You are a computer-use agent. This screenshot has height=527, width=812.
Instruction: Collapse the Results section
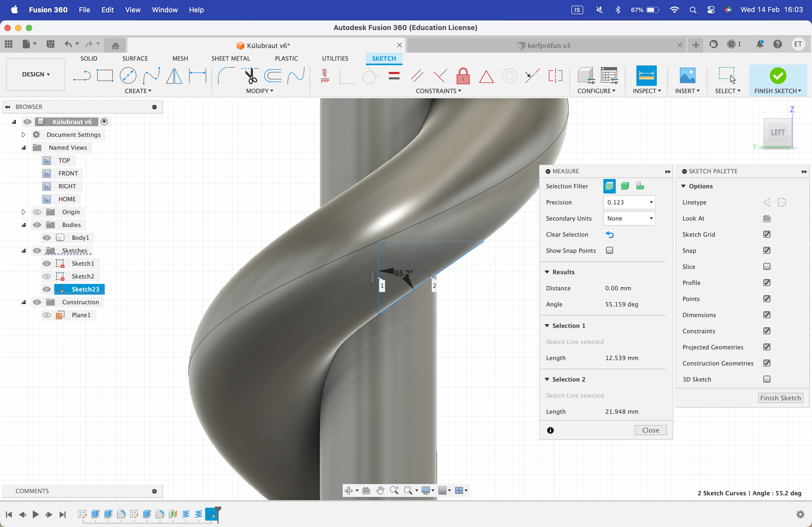coord(547,272)
